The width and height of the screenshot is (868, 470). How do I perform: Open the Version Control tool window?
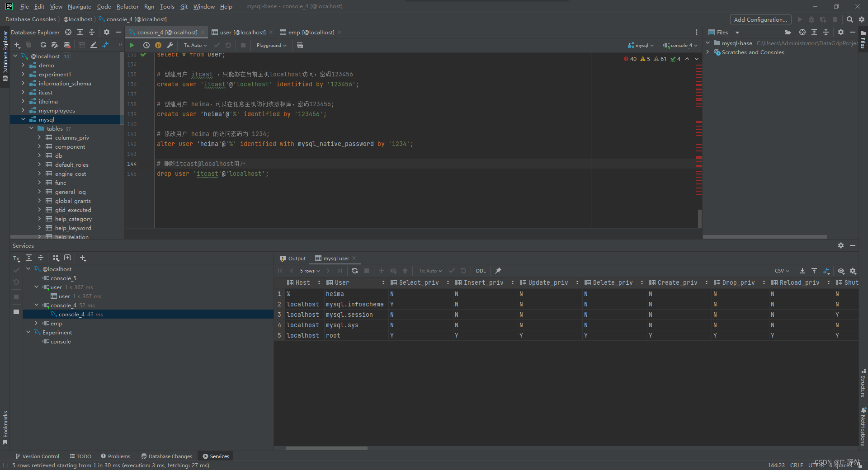pyautogui.click(x=37, y=456)
